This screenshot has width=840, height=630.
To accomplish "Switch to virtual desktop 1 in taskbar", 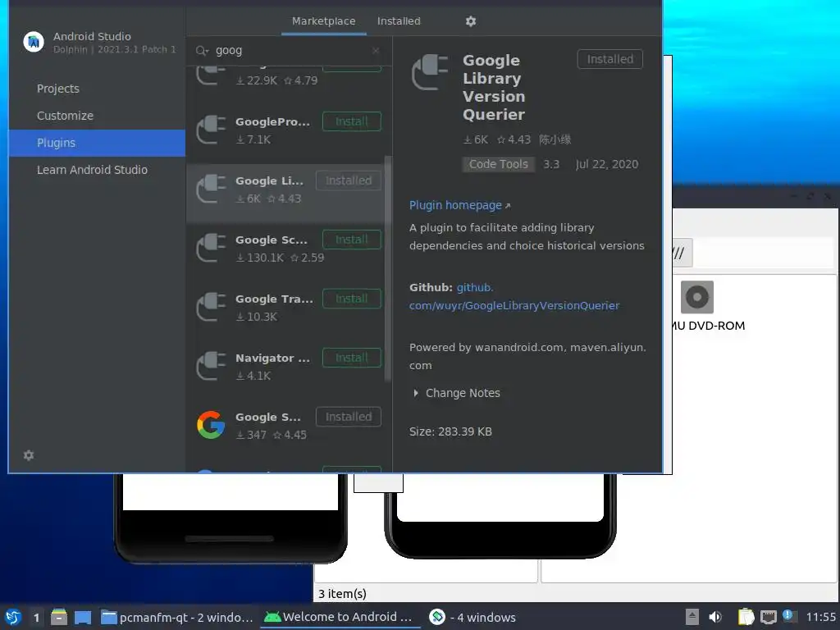I will coord(36,617).
